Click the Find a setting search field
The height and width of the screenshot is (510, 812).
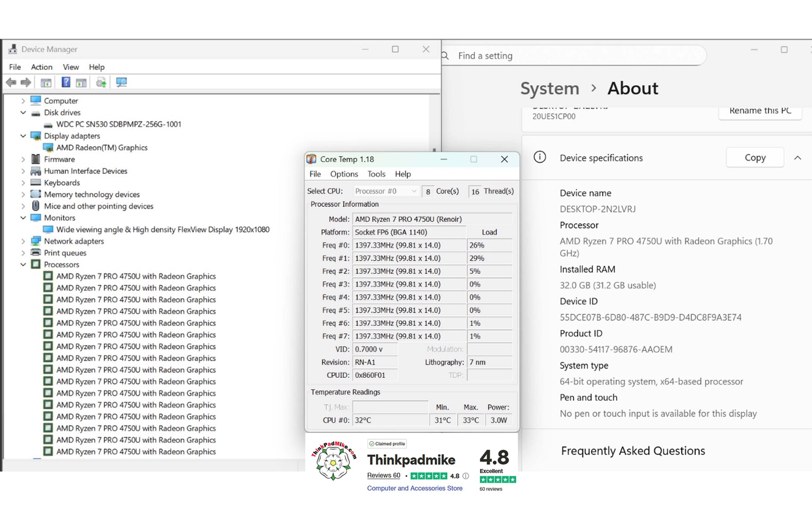(x=574, y=55)
